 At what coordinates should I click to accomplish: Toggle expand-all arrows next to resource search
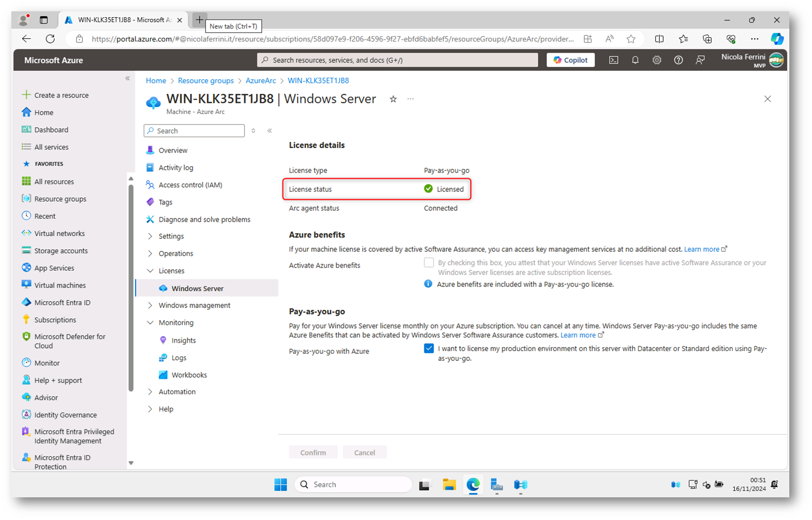[253, 131]
